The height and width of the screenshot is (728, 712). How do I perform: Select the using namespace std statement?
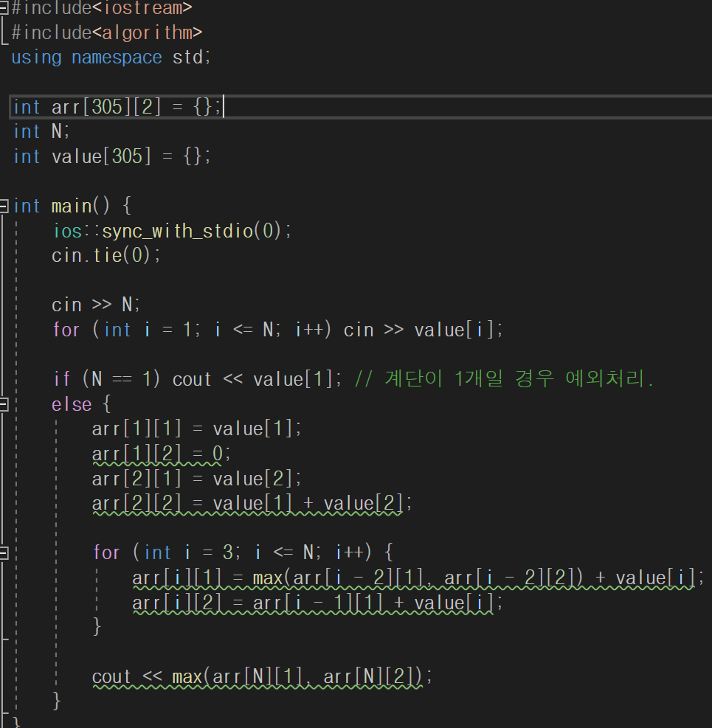[111, 57]
